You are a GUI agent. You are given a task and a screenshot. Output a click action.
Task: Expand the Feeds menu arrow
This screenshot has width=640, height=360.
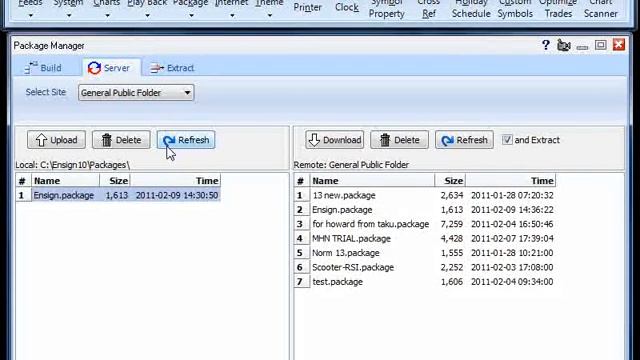tap(31, 16)
